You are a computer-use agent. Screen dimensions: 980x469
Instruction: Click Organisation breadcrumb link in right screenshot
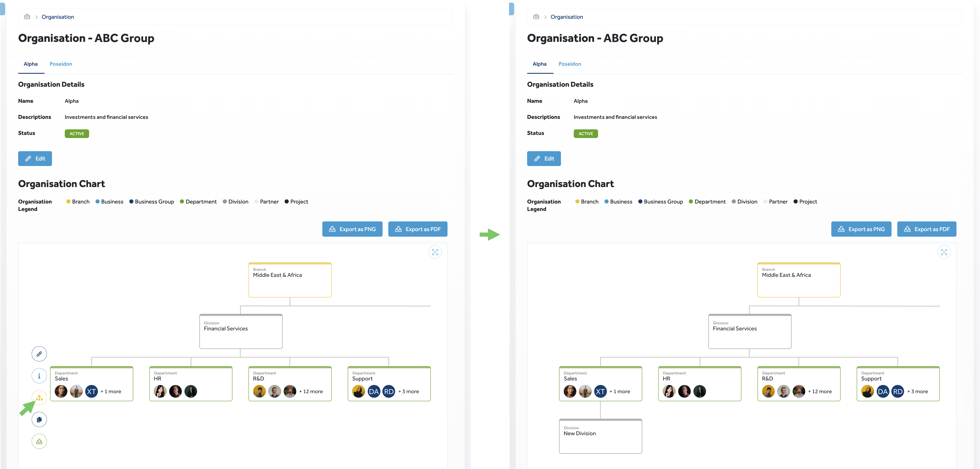(x=567, y=17)
